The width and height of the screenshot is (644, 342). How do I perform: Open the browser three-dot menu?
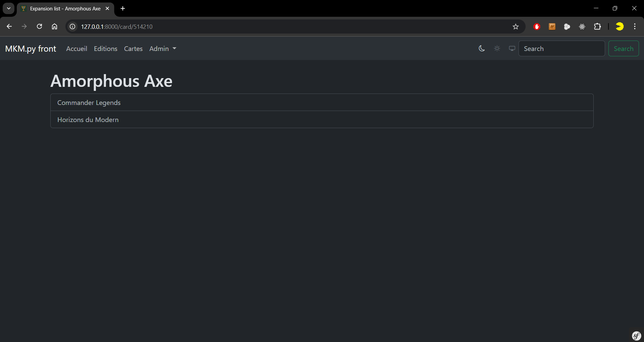(635, 26)
